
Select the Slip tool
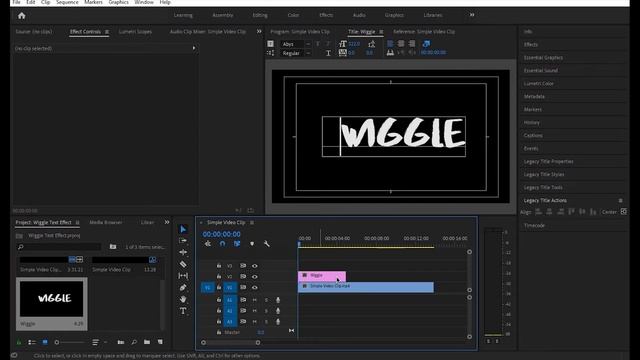pyautogui.click(x=183, y=276)
